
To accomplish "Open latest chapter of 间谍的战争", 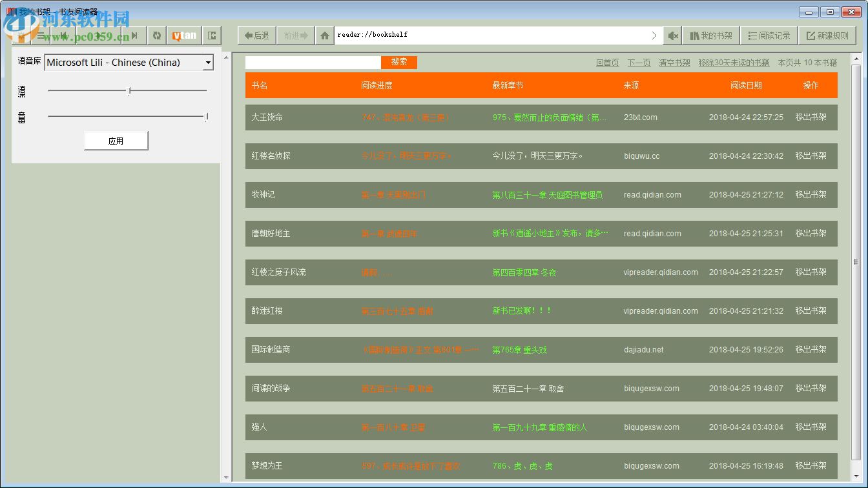I will [x=528, y=389].
